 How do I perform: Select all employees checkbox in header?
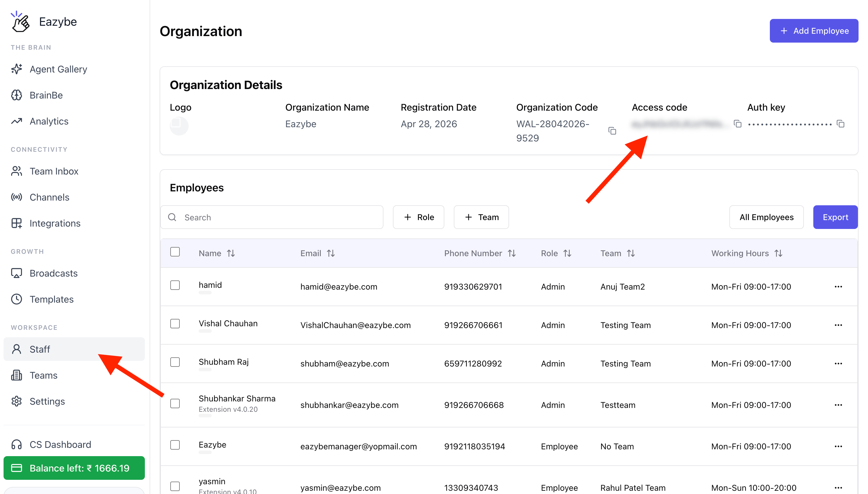pyautogui.click(x=175, y=252)
